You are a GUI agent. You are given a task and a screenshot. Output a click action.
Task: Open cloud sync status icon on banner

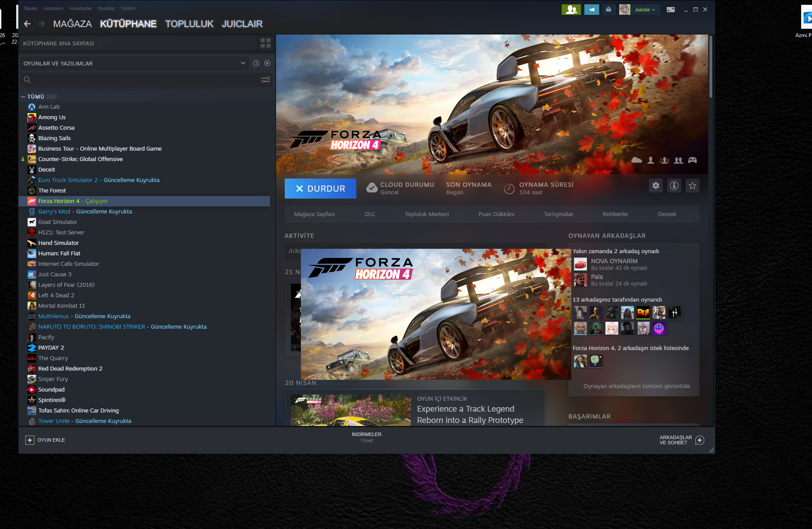(x=636, y=160)
